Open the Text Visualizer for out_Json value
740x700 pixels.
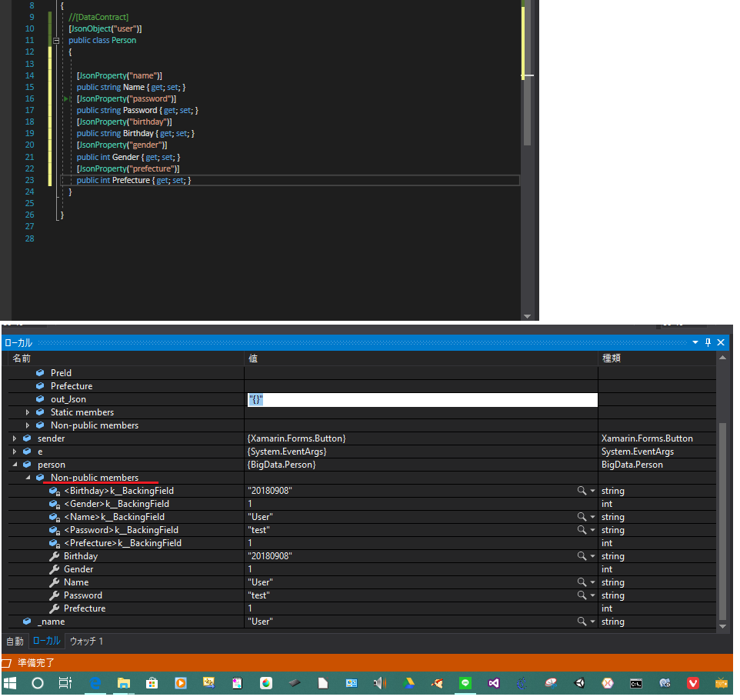point(582,399)
